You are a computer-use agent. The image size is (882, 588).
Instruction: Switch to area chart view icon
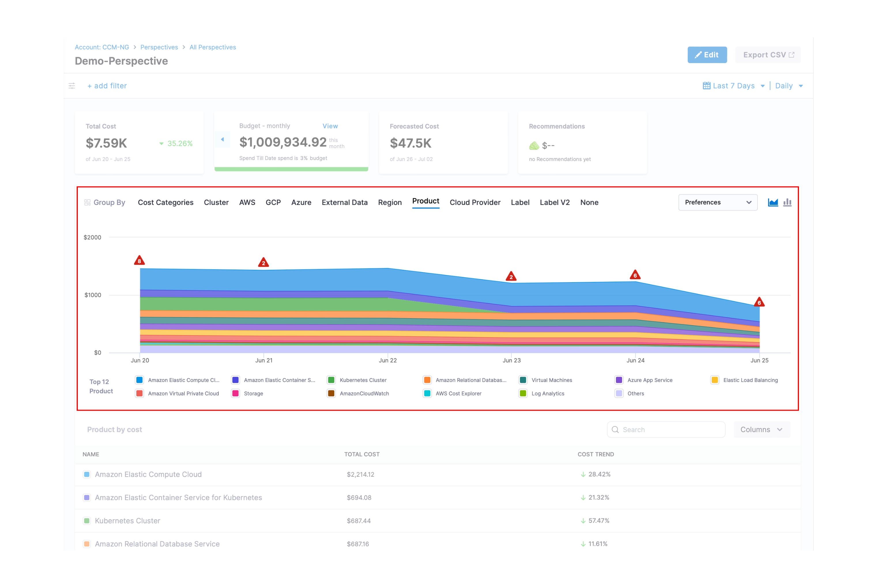(773, 203)
